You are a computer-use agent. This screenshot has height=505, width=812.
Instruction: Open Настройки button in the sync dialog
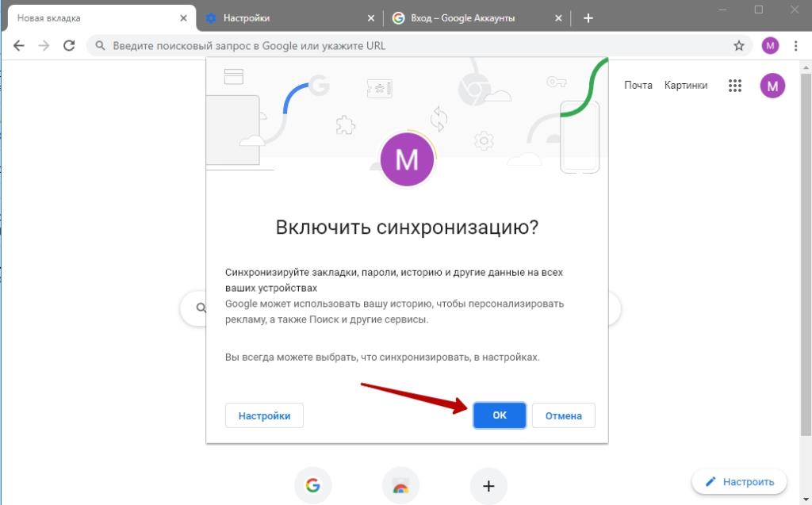264,415
